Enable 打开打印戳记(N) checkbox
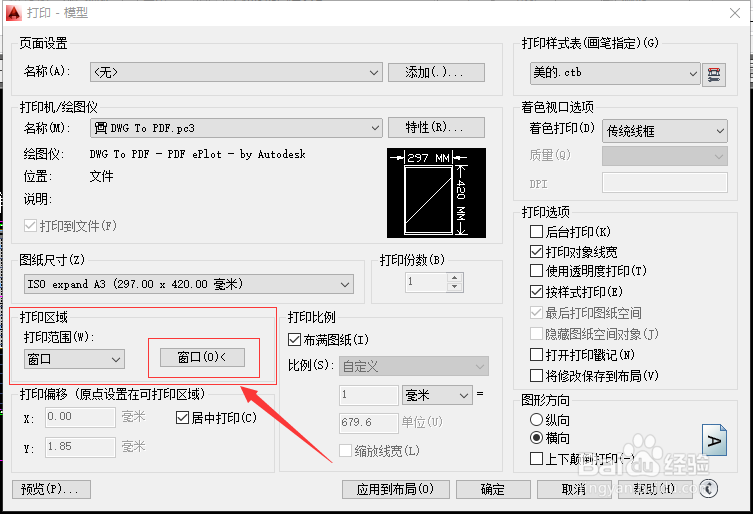 click(536, 355)
